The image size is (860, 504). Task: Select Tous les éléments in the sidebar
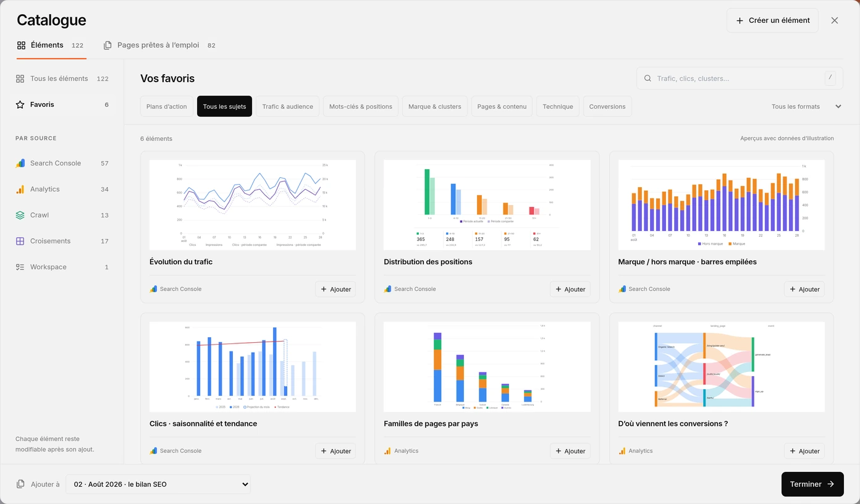[x=62, y=78]
